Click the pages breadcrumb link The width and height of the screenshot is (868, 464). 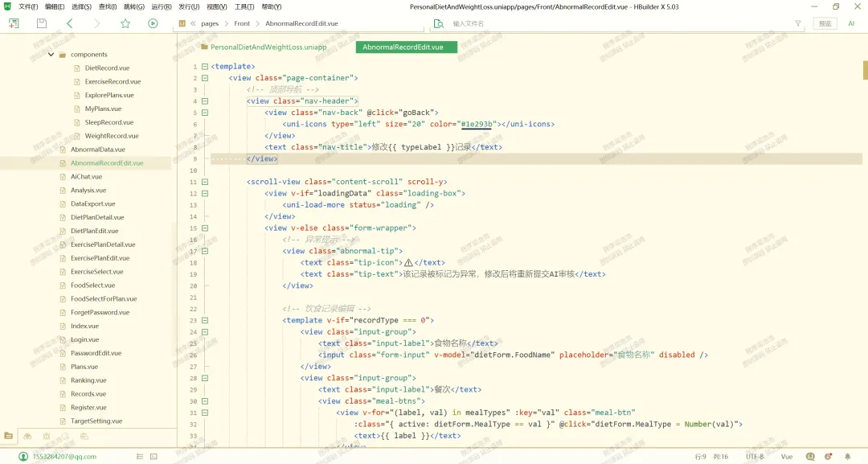click(x=210, y=23)
